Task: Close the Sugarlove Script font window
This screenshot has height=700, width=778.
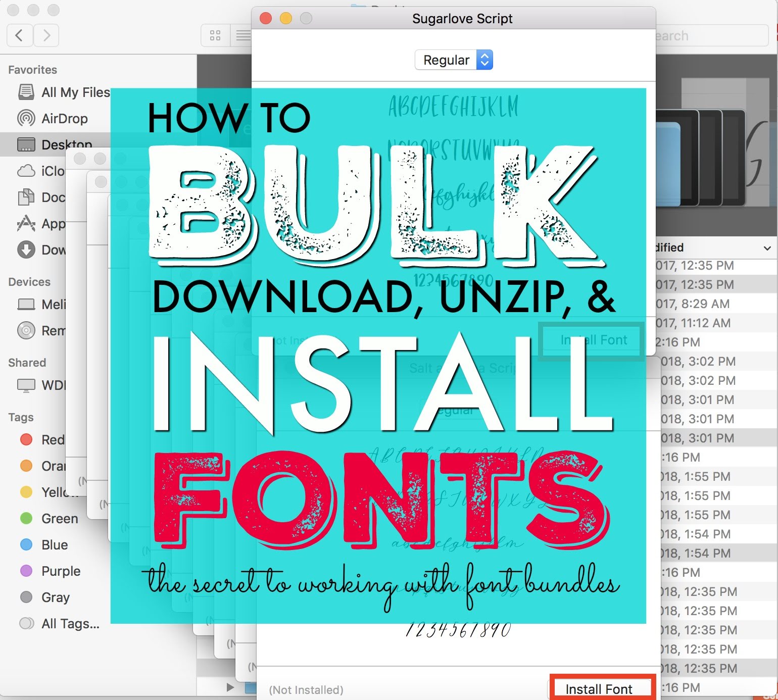Action: pyautogui.click(x=266, y=19)
